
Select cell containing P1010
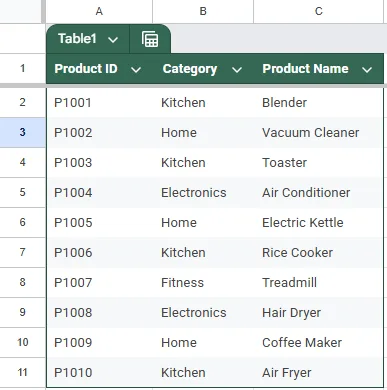99,372
